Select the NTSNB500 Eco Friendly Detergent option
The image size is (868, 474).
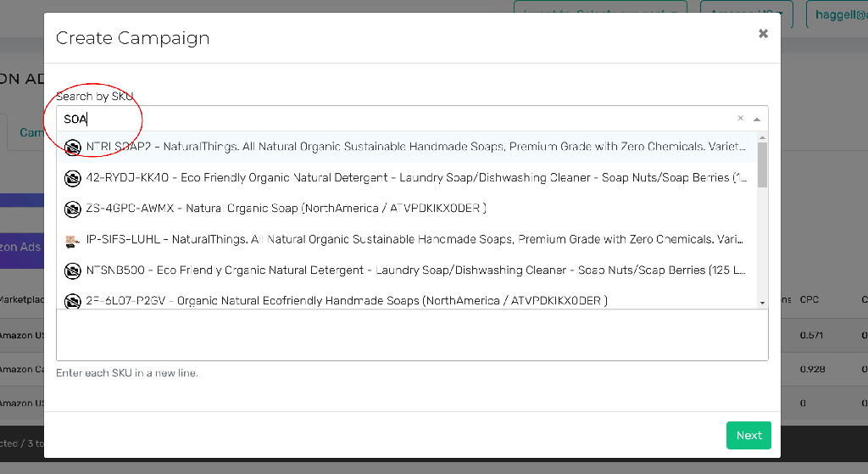(407, 270)
